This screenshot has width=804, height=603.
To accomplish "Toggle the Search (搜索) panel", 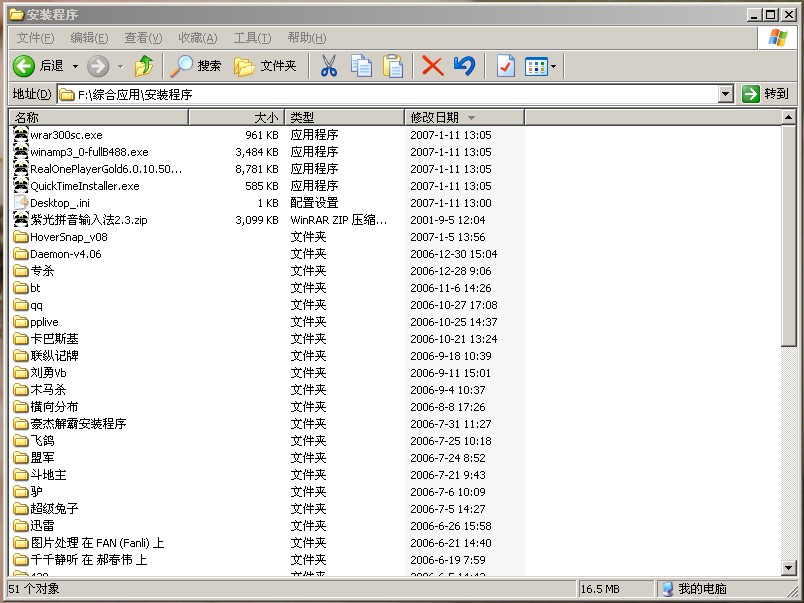I will pyautogui.click(x=196, y=66).
